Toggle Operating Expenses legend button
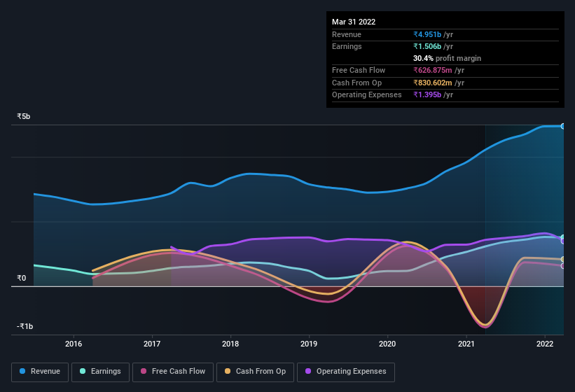 click(346, 372)
